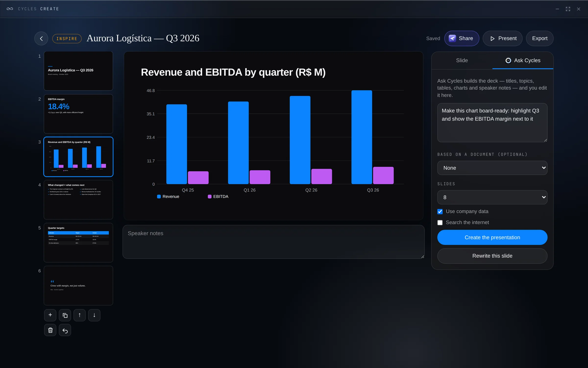Open slide 2 EBITDA margin thumbnail
This screenshot has height=368, width=588.
point(78,114)
